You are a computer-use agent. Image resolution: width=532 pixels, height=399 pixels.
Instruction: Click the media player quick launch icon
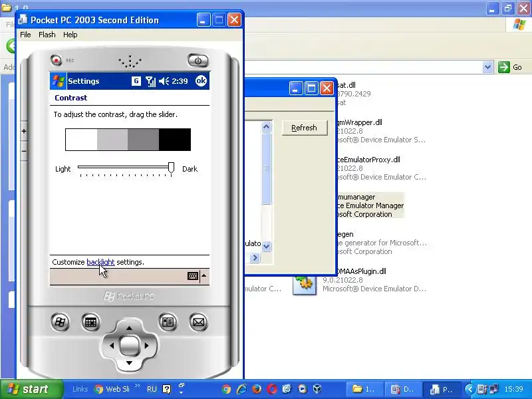tap(302, 389)
